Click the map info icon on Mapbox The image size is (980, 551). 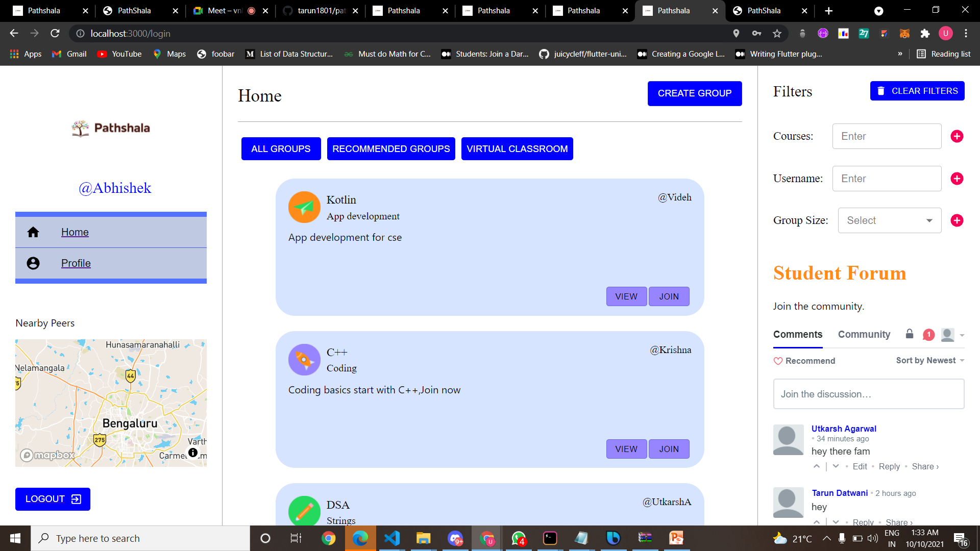[193, 453]
